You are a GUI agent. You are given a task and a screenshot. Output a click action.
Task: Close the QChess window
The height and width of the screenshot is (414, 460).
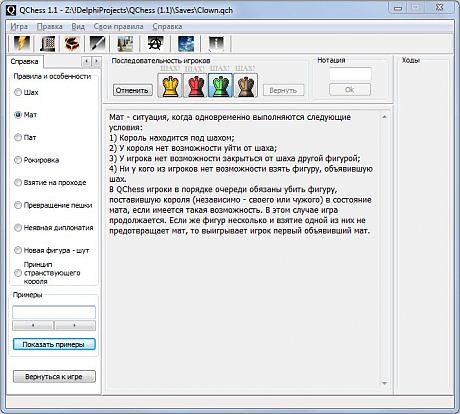[x=440, y=8]
